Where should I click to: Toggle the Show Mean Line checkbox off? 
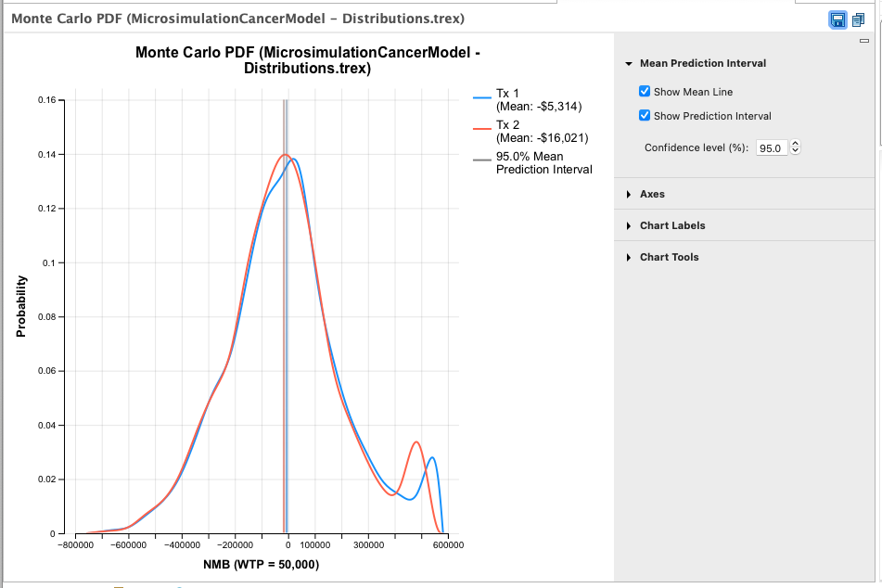(645, 90)
